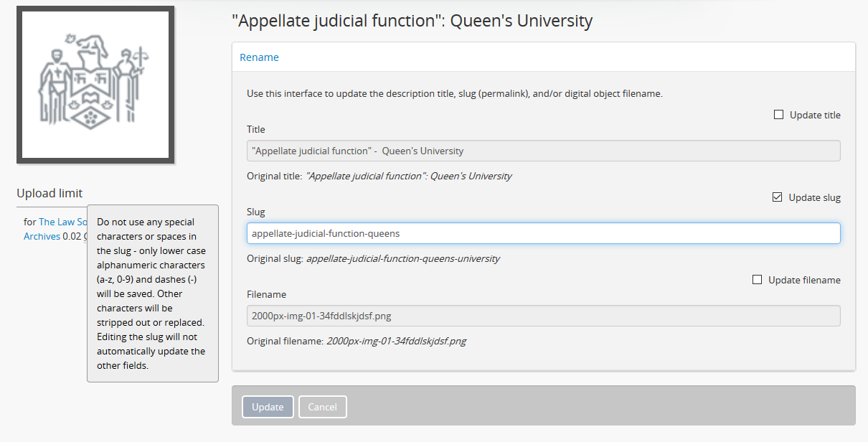This screenshot has height=442, width=868.
Task: Click the Queen's University crest thumbnail
Action: [x=95, y=85]
